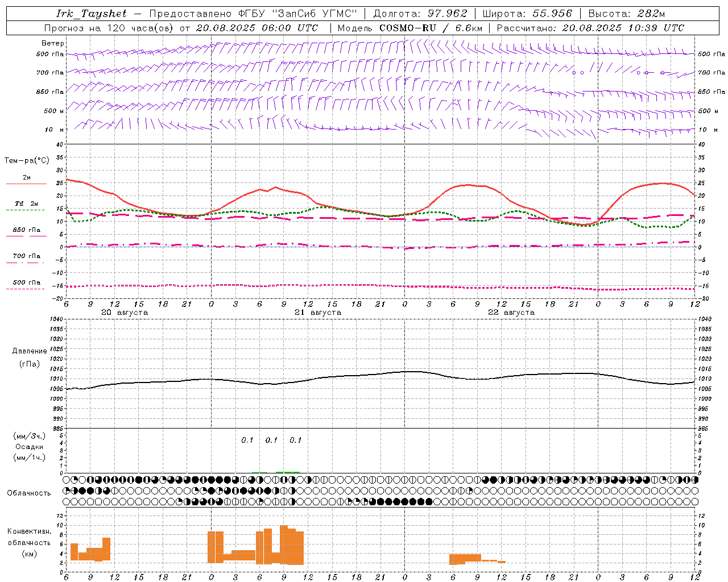Viewport: 728px width, 582px height.
Task: Click the Конвективн. облачность label
Action: [30, 537]
